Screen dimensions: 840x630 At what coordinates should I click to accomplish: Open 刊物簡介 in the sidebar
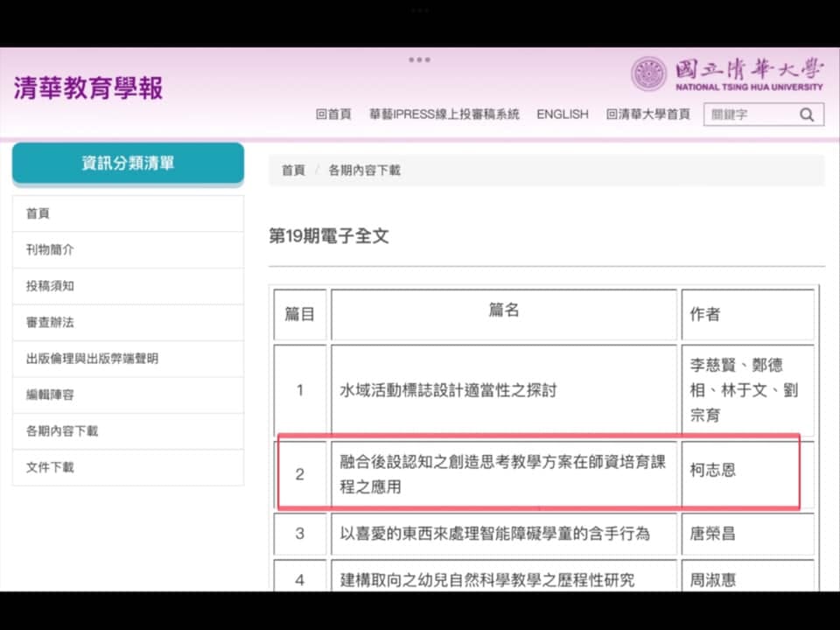[128, 249]
